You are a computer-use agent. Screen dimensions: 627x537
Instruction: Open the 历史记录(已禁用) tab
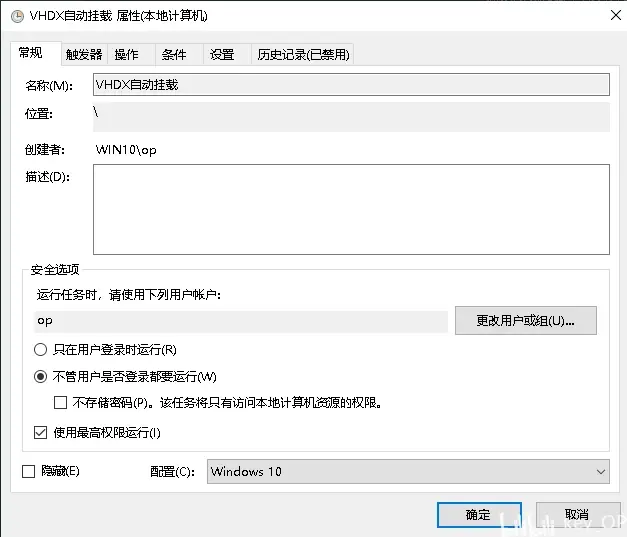pos(303,54)
